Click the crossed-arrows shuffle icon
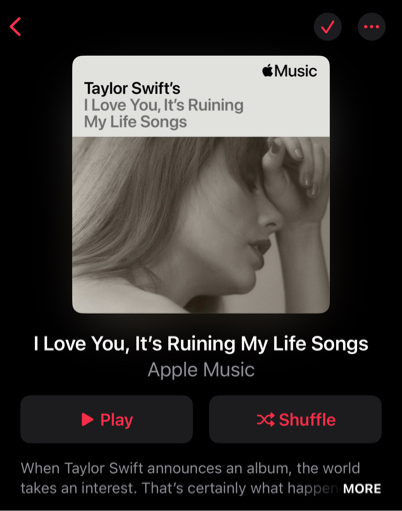Viewport: 402px width, 511px height. (x=266, y=419)
